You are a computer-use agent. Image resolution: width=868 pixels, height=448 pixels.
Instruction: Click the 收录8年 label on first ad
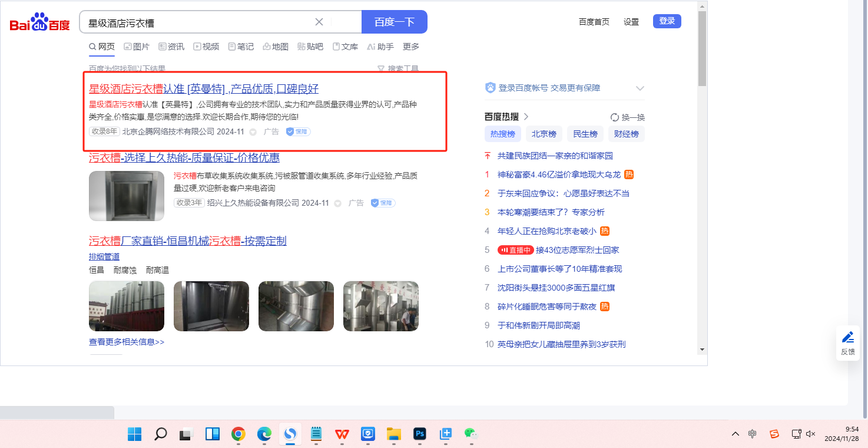point(104,131)
